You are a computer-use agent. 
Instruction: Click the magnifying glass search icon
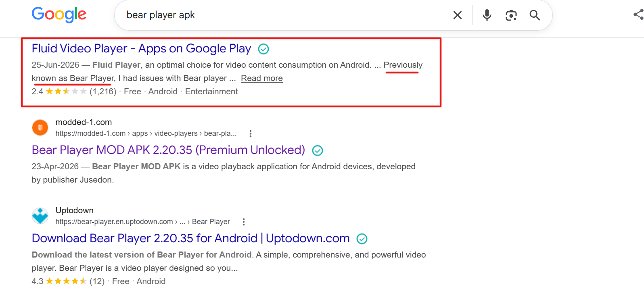click(535, 15)
